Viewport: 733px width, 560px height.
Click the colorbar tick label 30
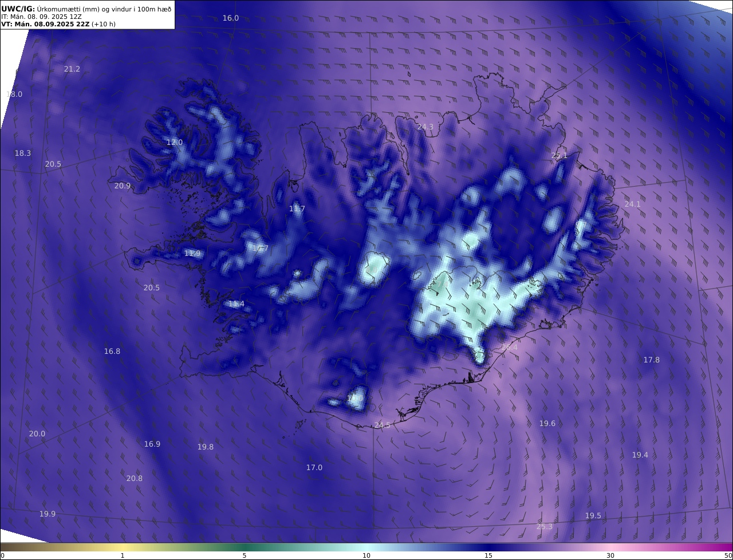point(610,555)
